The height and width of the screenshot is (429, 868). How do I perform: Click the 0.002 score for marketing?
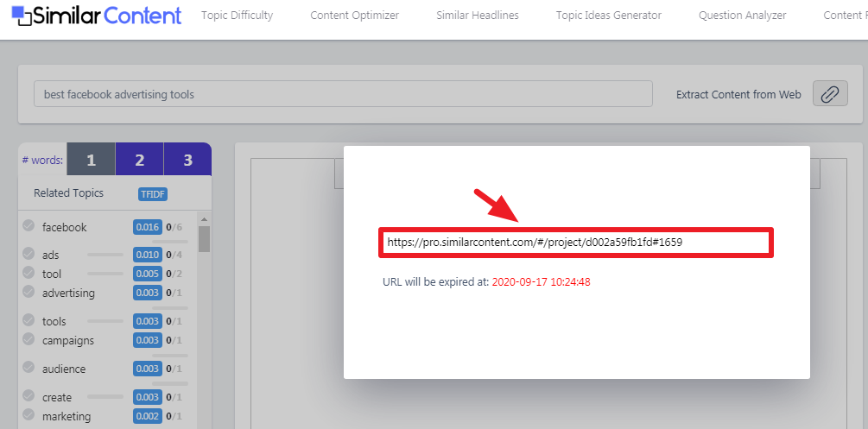pos(147,416)
